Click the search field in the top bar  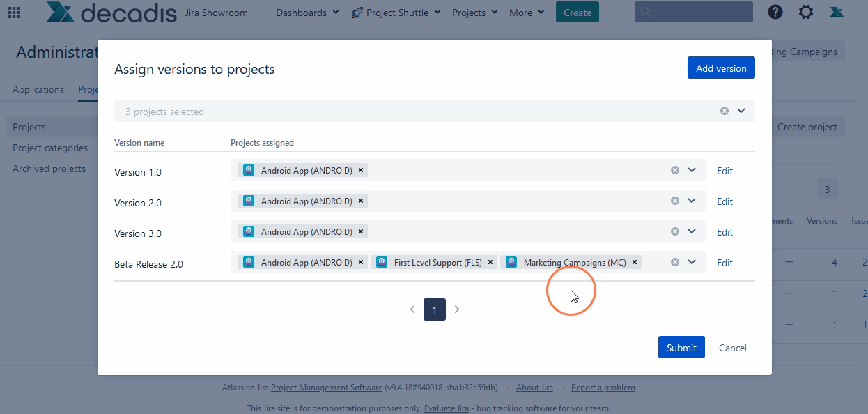[x=693, y=11]
